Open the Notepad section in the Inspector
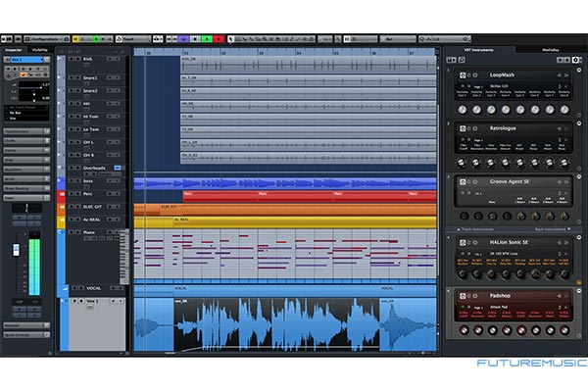The image size is (588, 392). point(26,325)
